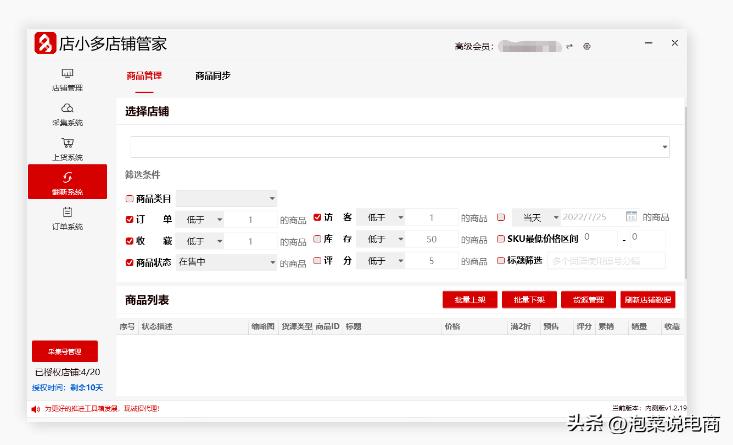Minimize the 店小多店铺管家 window
The height and width of the screenshot is (445, 733).
click(648, 43)
